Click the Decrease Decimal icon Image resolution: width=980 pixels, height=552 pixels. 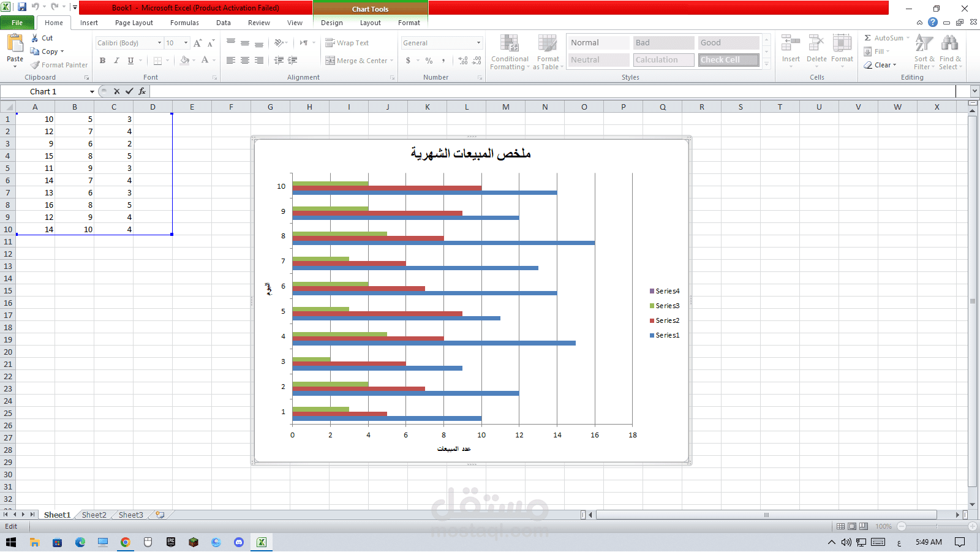[x=477, y=60]
